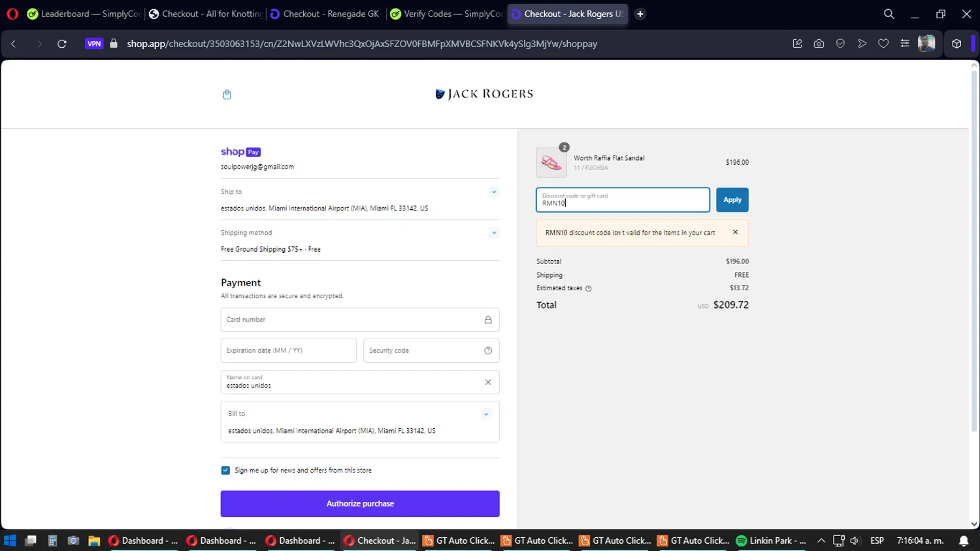
Task: Switch to Leaderboard — SimplyCodes tab
Action: (84, 14)
